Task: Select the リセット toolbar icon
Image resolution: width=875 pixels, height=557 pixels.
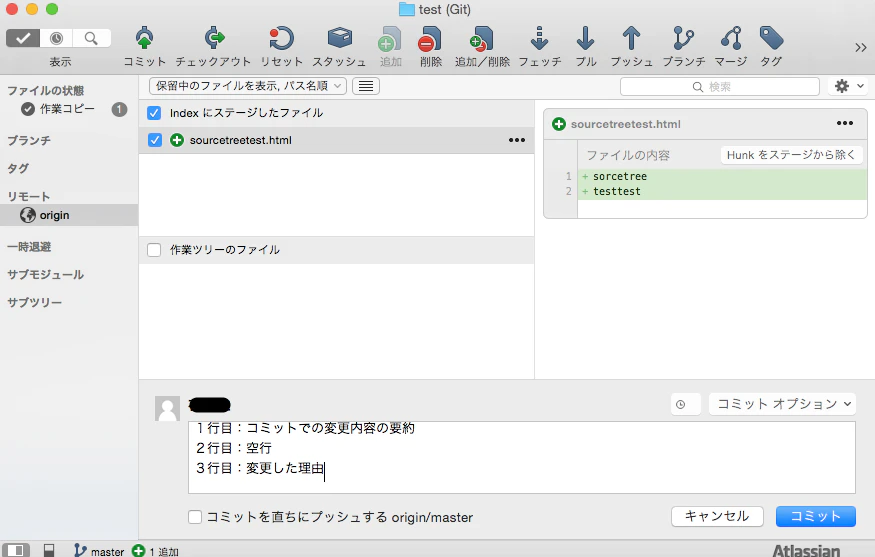Action: click(281, 38)
